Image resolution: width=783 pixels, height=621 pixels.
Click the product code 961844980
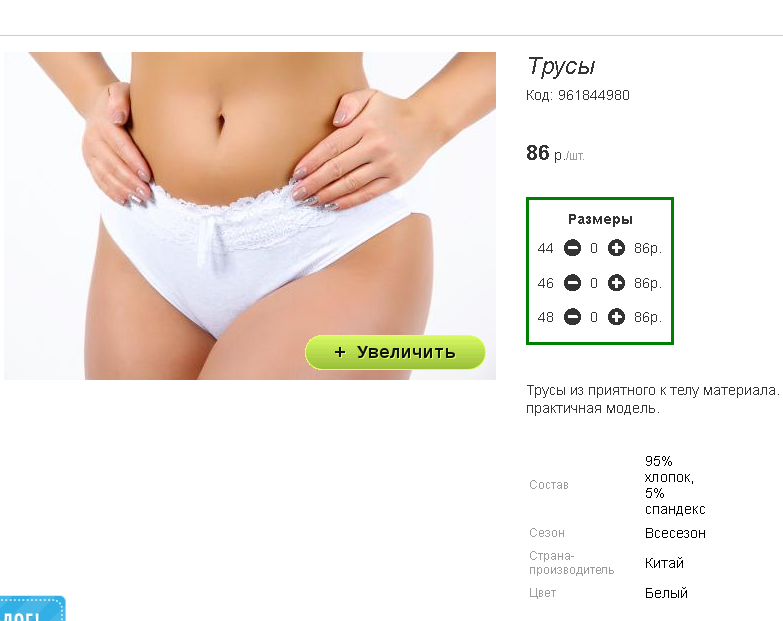tap(593, 95)
